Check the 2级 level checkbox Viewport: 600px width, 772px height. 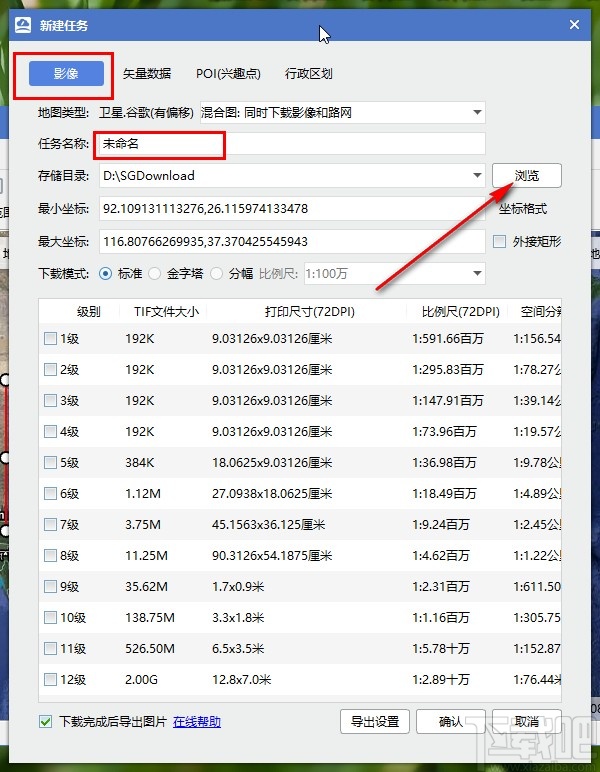(50, 370)
